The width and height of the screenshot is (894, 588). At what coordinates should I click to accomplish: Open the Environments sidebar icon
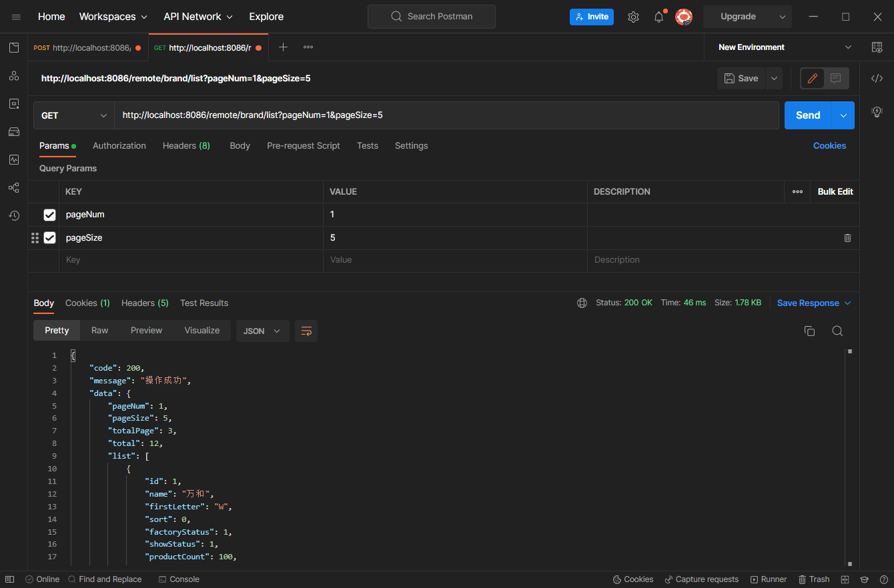(14, 104)
